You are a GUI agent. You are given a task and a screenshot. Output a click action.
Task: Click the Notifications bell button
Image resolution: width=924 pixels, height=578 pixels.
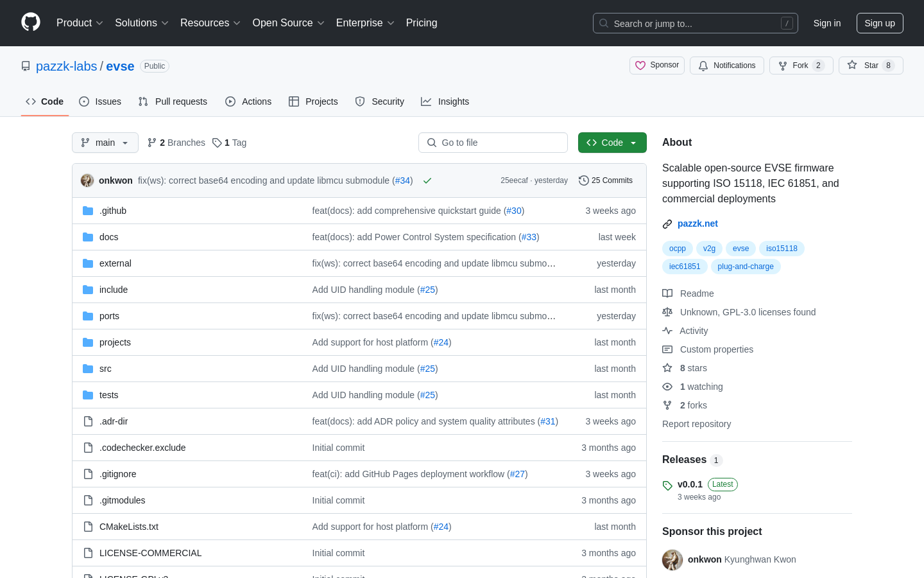[727, 66]
